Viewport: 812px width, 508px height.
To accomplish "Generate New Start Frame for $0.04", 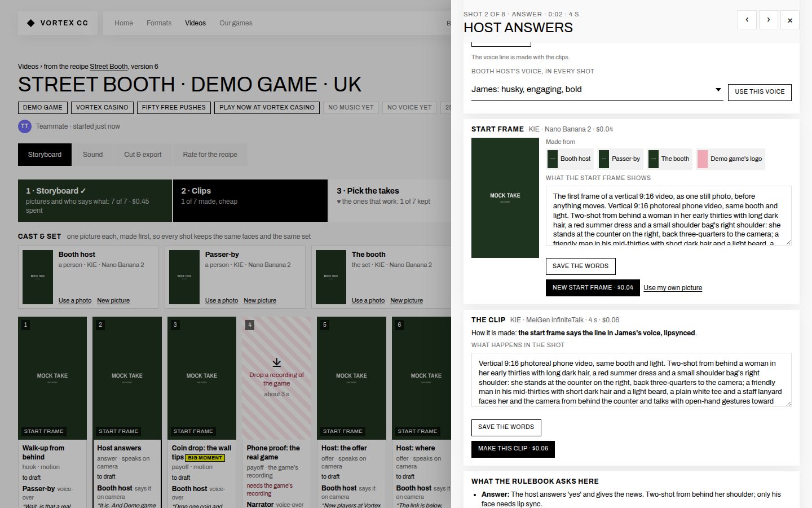I will click(593, 288).
